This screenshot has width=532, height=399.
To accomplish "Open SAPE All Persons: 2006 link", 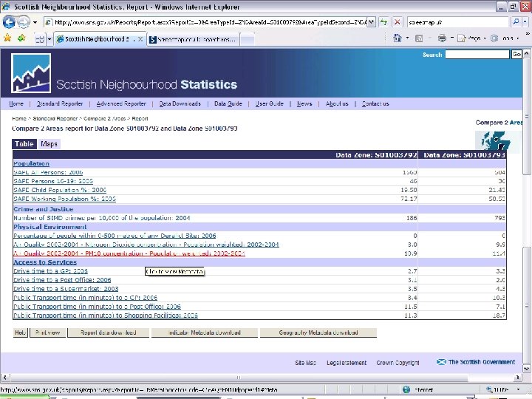I will click(48, 172).
